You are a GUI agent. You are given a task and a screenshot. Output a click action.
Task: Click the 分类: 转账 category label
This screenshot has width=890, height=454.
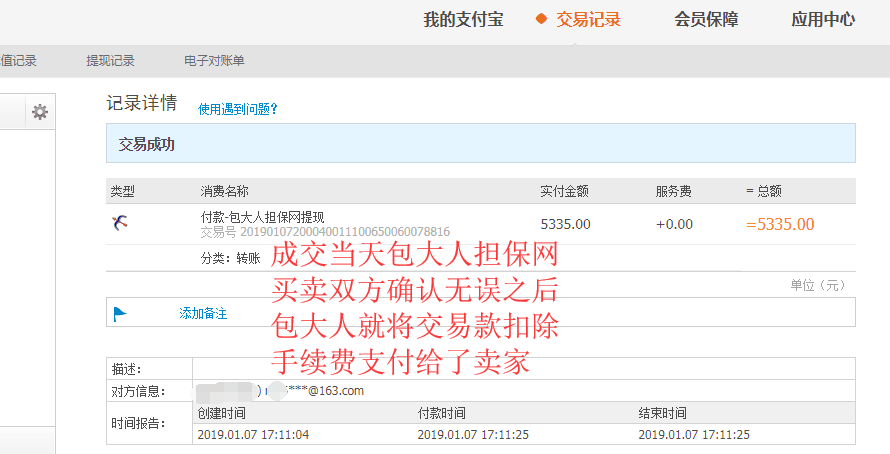(230, 258)
